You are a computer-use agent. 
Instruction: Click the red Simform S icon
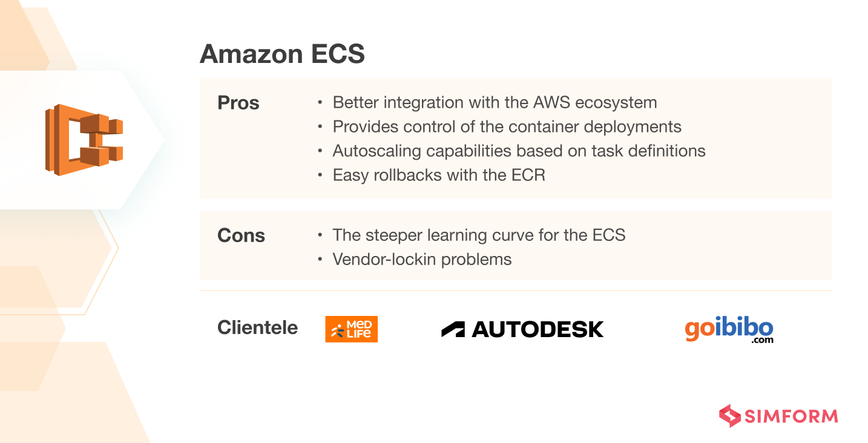pyautogui.click(x=729, y=416)
